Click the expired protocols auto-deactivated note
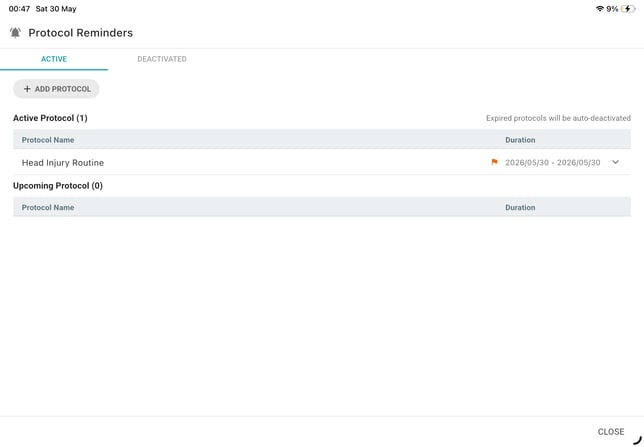The width and height of the screenshot is (644, 447). 558,118
